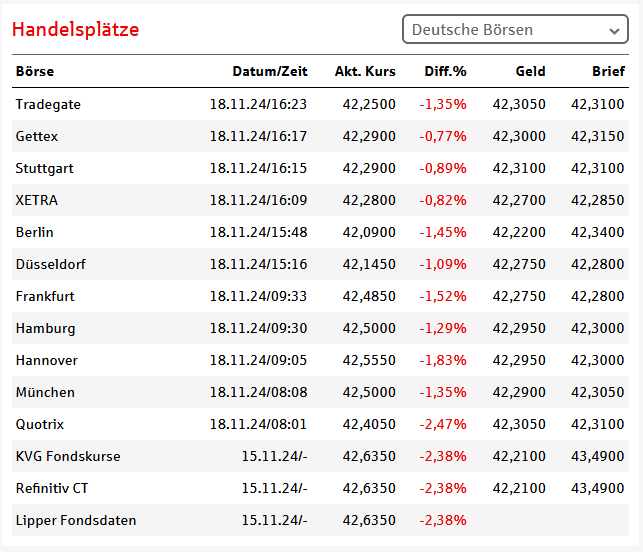Click the Akt. Kurs column header
This screenshot has width=643, height=552.
[x=365, y=71]
